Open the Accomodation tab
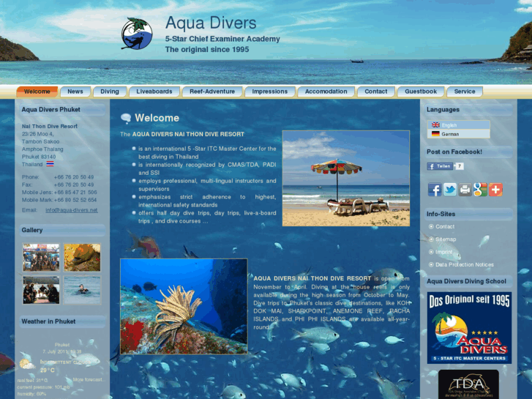Viewport: 532px width, 399px height. 326,92
